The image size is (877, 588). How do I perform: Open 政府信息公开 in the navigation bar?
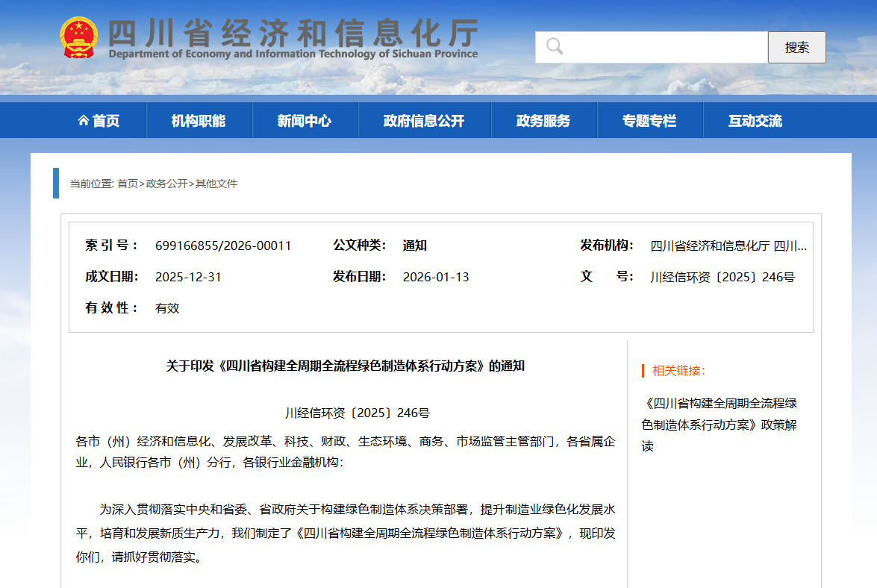[424, 121]
